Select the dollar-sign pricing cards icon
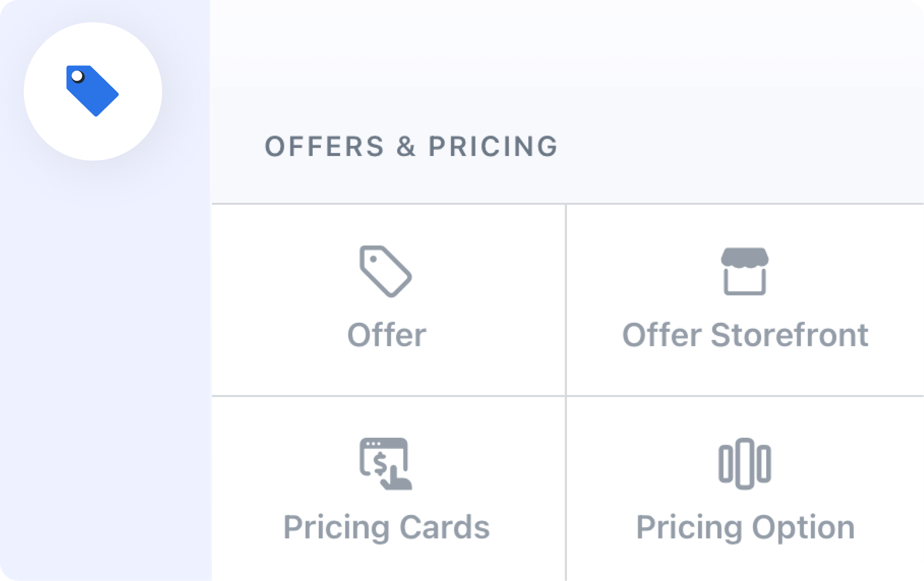This screenshot has width=924, height=581. click(x=386, y=464)
